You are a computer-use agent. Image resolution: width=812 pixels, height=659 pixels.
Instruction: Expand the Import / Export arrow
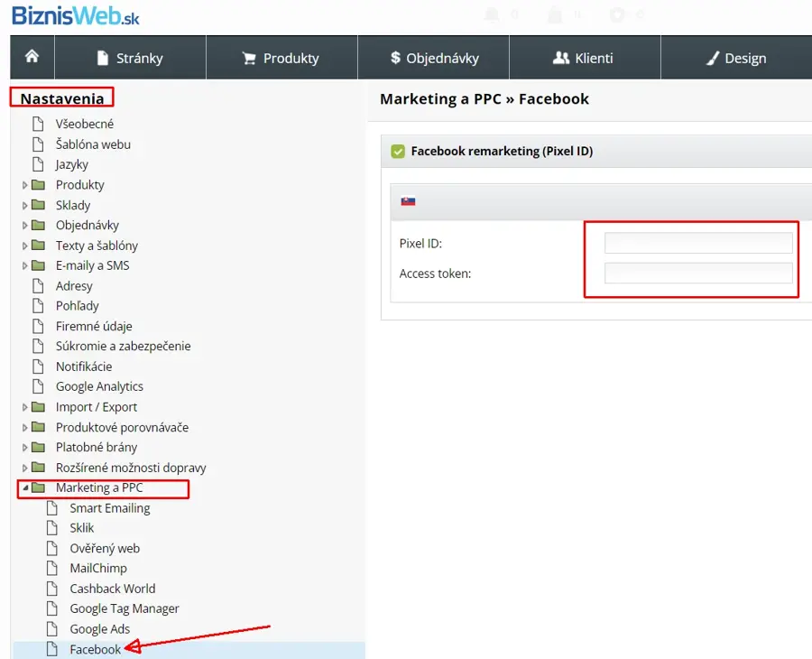coord(24,407)
